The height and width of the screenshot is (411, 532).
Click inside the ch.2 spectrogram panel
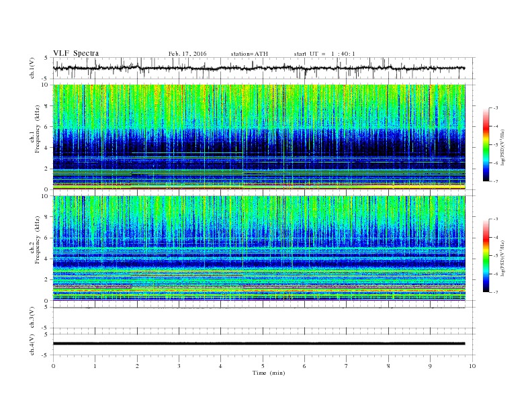tap(259, 248)
